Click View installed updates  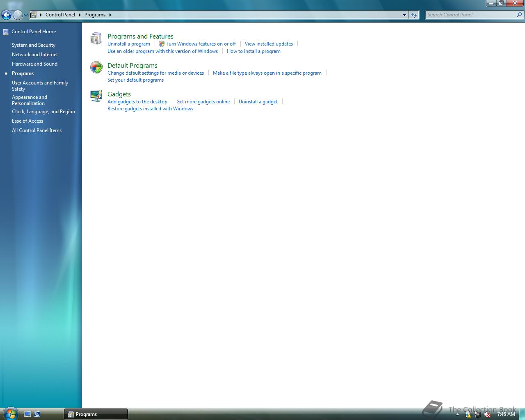pos(269,44)
